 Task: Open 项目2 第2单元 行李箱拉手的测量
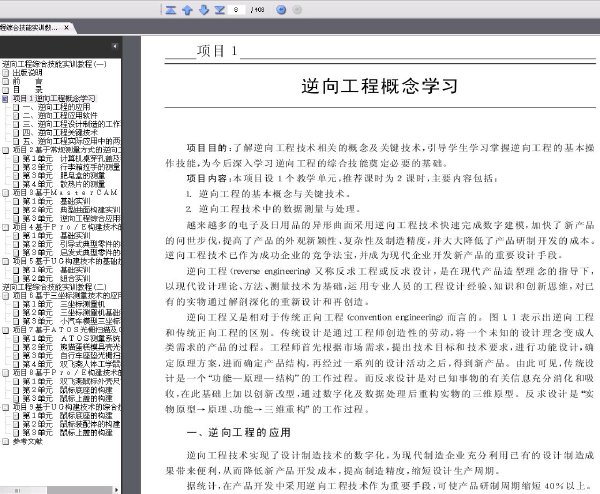pyautogui.click(x=71, y=167)
